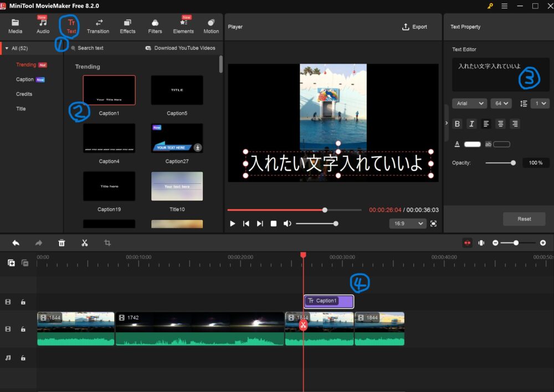Click the Search text field

90,48
